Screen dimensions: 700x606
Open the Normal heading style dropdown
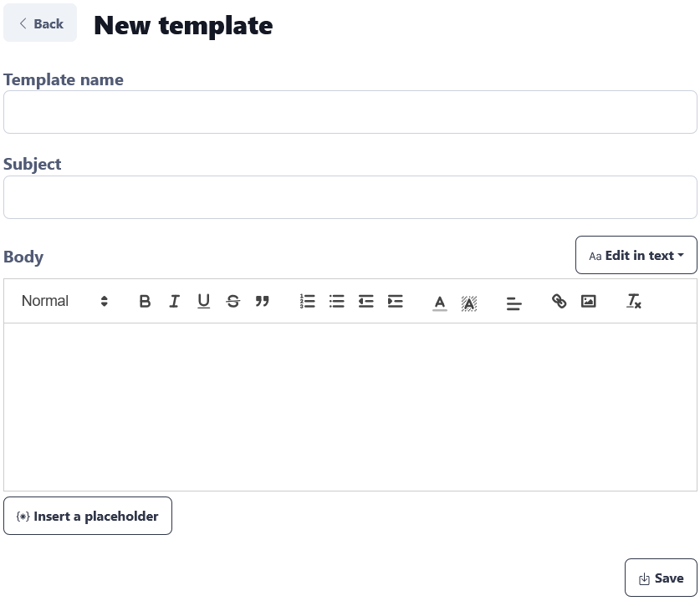[65, 301]
